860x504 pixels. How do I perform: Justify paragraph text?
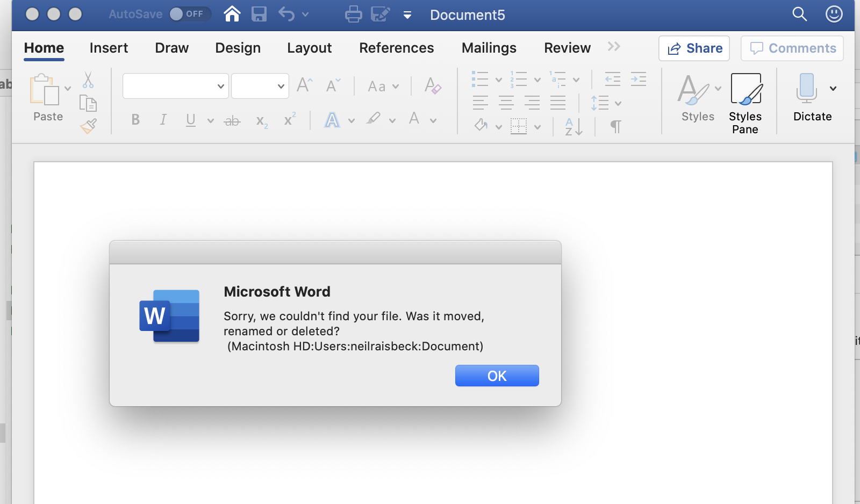[x=558, y=103]
